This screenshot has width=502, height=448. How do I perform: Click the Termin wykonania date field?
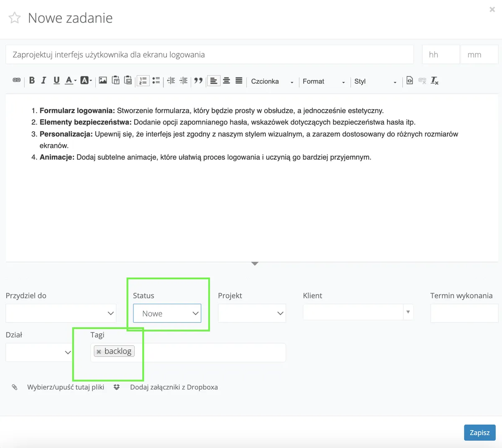pos(464,313)
